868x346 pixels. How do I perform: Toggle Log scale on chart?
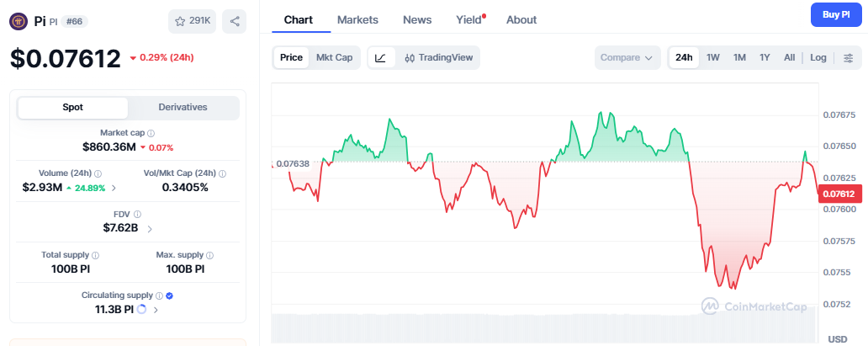(818, 57)
